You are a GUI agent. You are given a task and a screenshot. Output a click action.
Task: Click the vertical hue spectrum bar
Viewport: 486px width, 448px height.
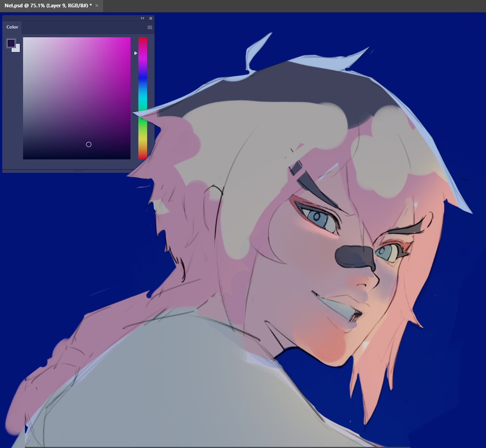143,98
